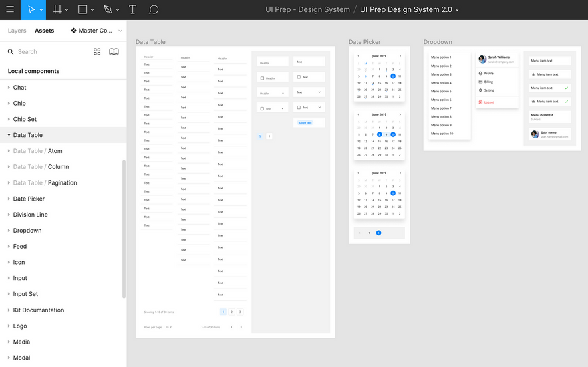Open file title dropdown chevron
The image size is (588, 367).
point(457,10)
